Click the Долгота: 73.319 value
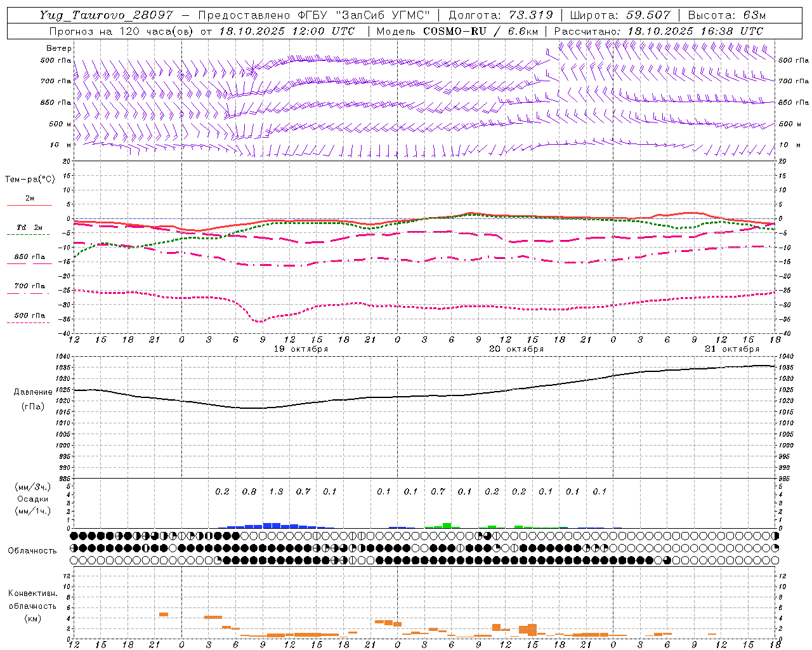The width and height of the screenshot is (812, 650). (501, 15)
